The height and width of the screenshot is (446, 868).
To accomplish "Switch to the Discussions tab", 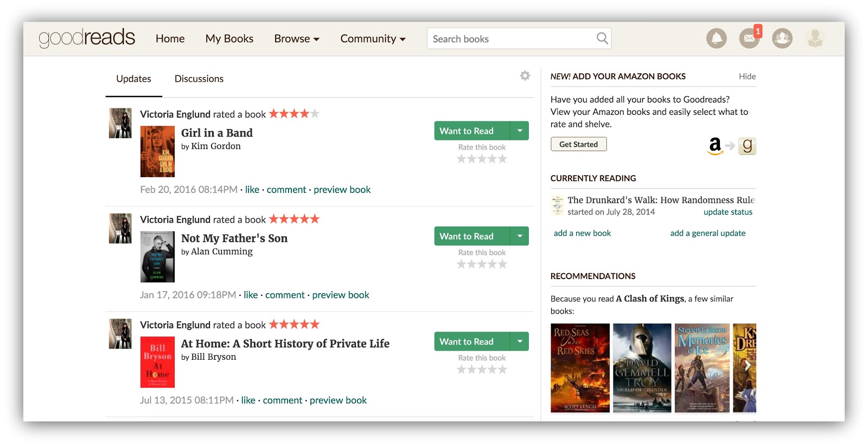I will coord(199,79).
